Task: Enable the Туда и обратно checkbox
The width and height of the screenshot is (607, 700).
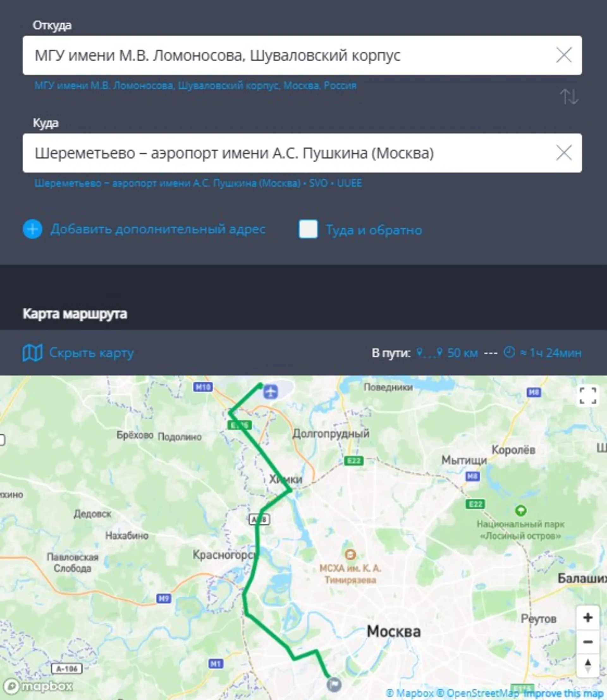Action: point(308,229)
